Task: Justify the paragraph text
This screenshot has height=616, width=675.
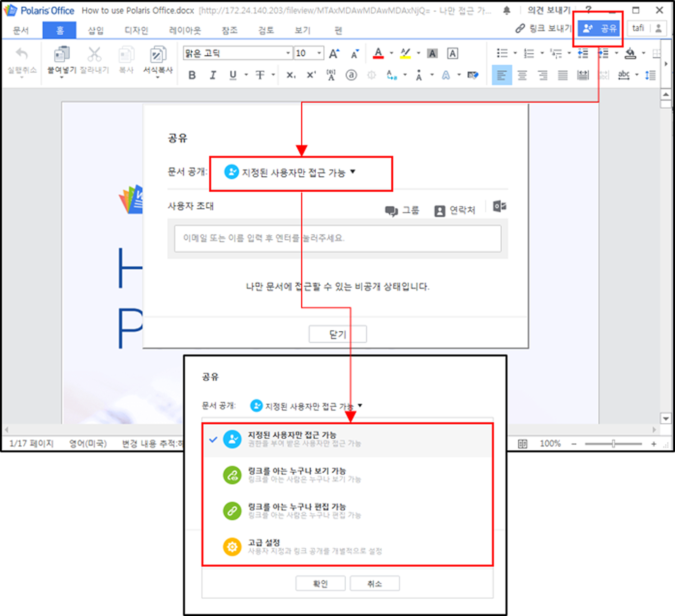Action: point(563,75)
